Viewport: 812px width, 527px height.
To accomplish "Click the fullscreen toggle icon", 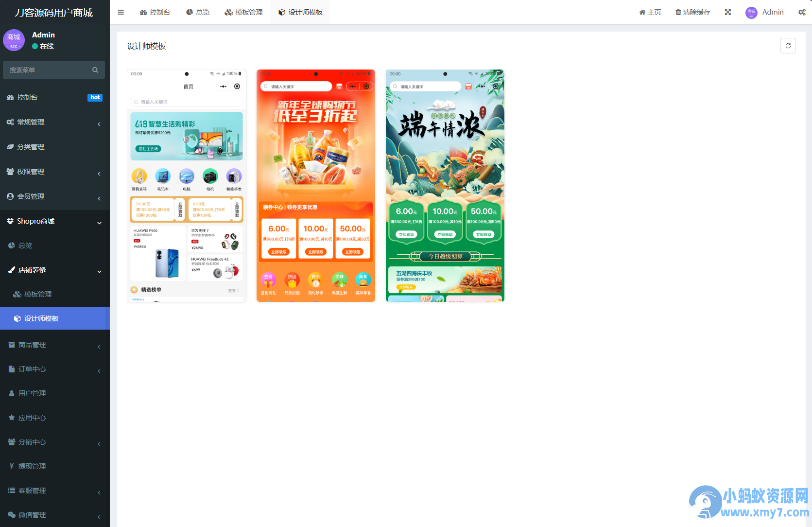I will point(727,12).
